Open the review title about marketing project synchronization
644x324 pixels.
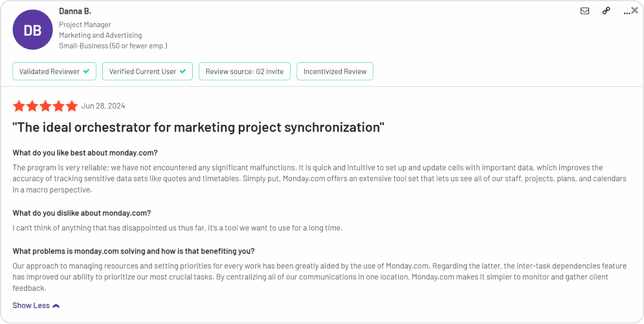click(x=198, y=127)
